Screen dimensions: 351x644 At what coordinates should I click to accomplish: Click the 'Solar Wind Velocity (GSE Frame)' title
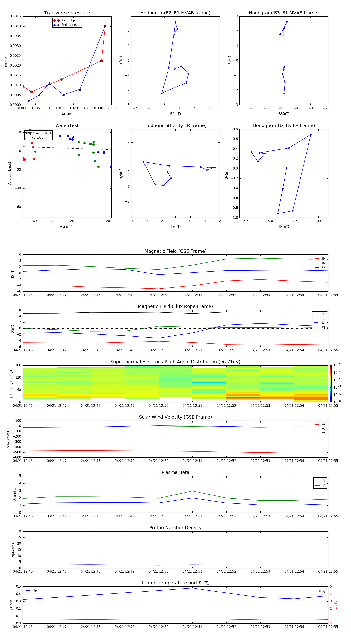click(175, 417)
